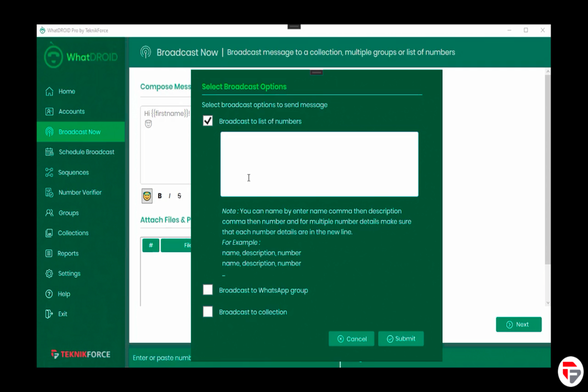Click the Broadcast Now antenna sidebar icon

point(49,132)
